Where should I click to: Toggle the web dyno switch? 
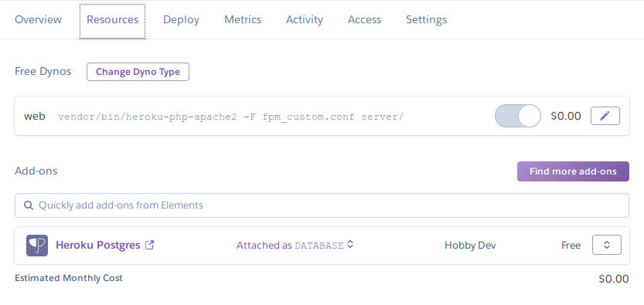point(518,116)
